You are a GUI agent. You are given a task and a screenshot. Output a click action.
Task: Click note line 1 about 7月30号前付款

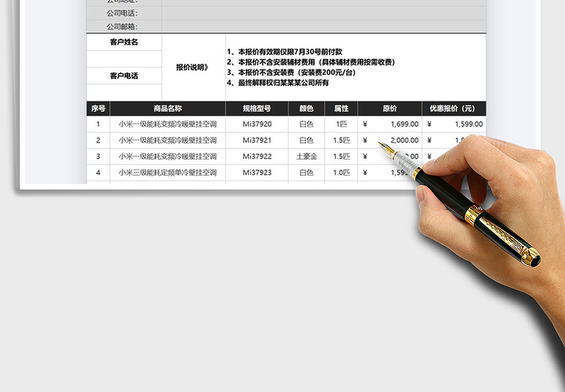tap(285, 52)
